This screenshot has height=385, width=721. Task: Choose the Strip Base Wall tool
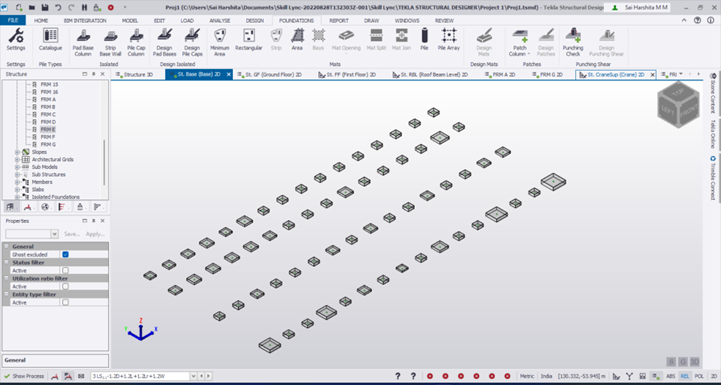tap(110, 42)
